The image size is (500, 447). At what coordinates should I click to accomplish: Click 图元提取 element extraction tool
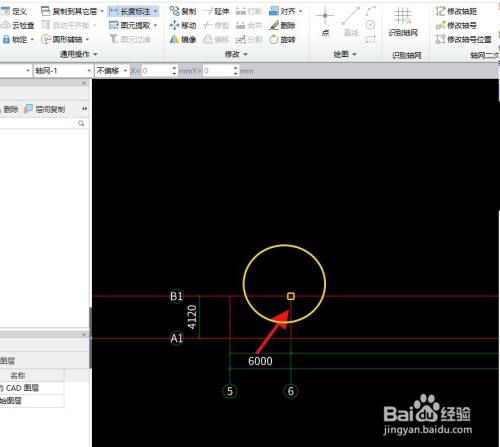130,25
